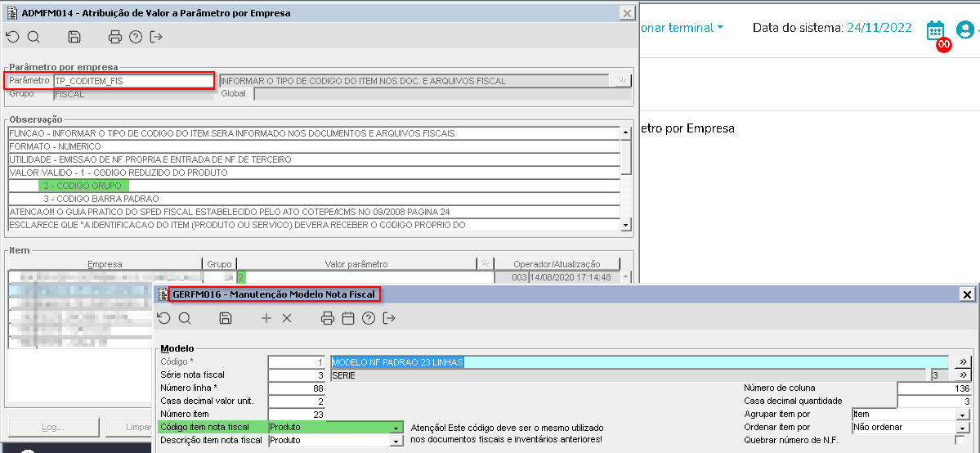This screenshot has height=453, width=980.
Task: Click the Observação scrollbar down arrow
Action: pyautogui.click(x=625, y=224)
